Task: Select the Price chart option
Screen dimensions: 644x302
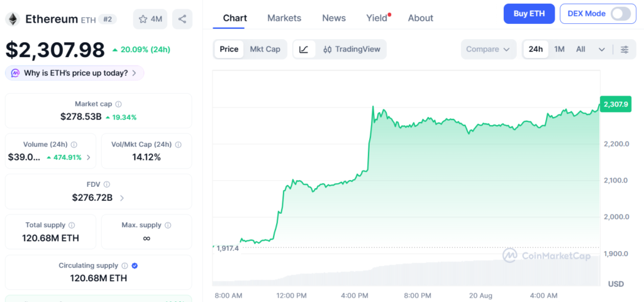Action: tap(229, 49)
